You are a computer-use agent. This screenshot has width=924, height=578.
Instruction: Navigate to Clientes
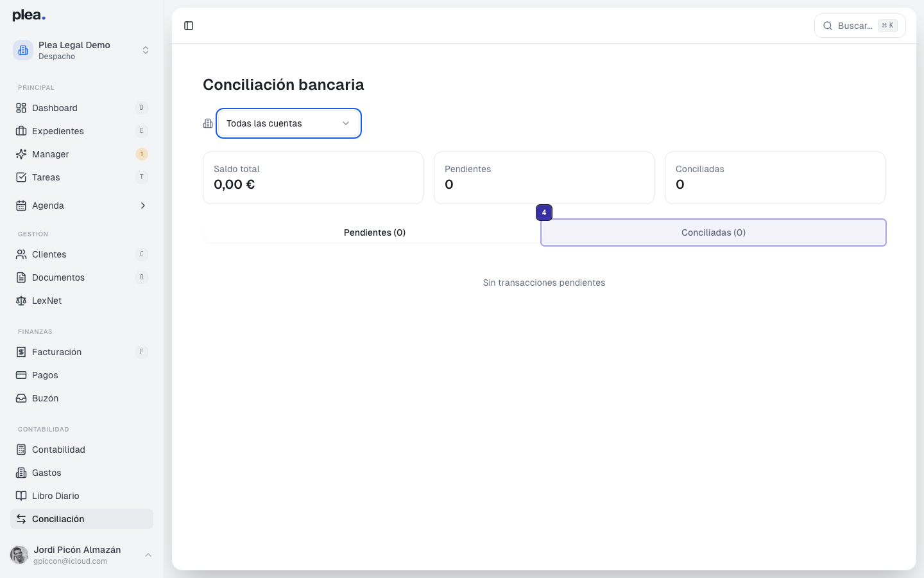pyautogui.click(x=82, y=254)
